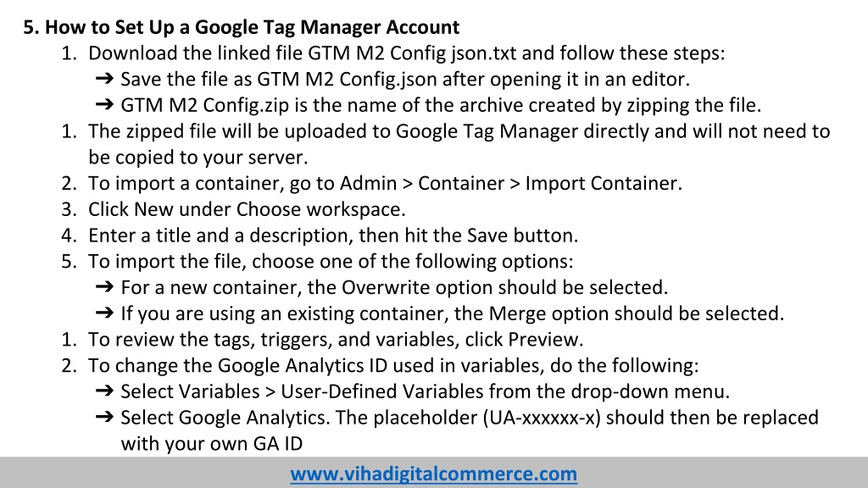Click the line "be copied to your server."
This screenshot has width=868, height=488.
coord(198,157)
